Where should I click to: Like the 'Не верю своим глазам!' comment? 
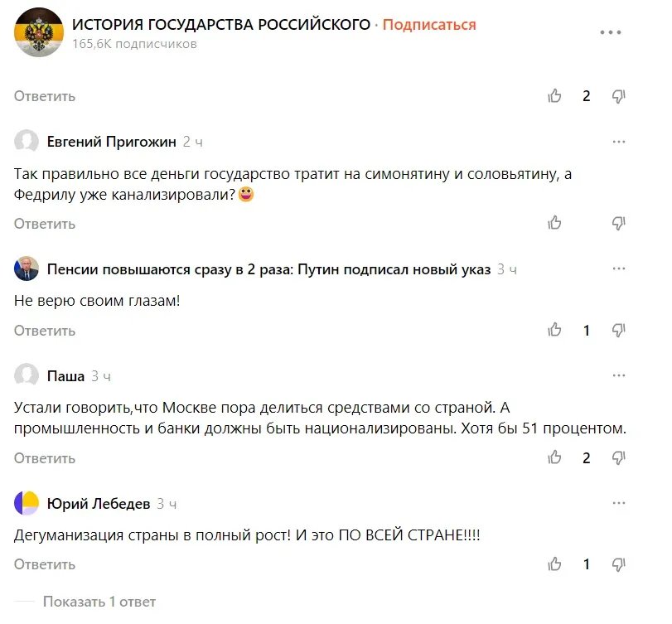(555, 330)
